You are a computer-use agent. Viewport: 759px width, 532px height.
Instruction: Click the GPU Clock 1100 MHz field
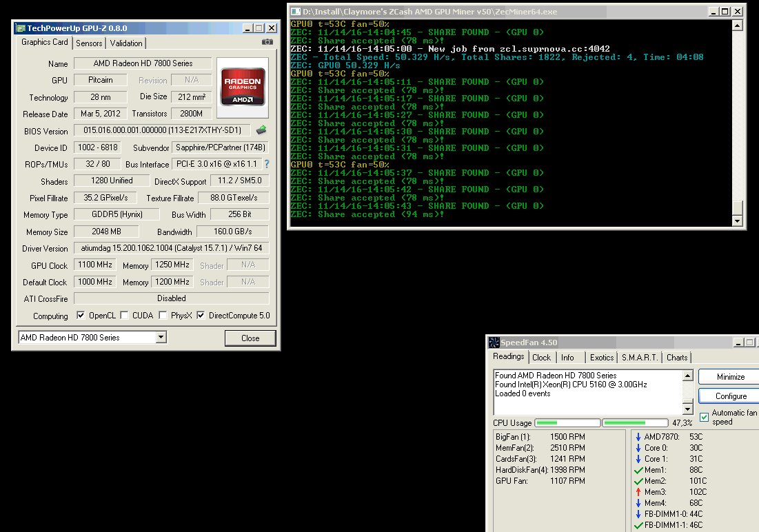coord(95,265)
